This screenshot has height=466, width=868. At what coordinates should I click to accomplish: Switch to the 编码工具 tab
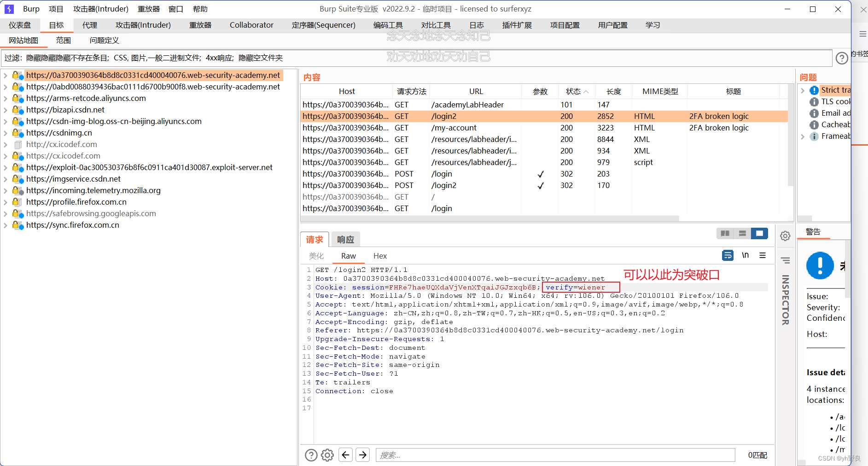(x=388, y=25)
